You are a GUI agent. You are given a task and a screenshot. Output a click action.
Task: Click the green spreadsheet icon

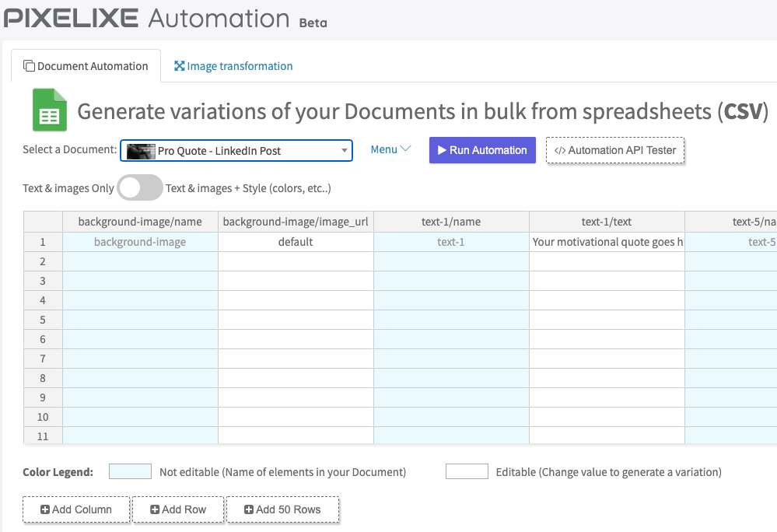(50, 110)
